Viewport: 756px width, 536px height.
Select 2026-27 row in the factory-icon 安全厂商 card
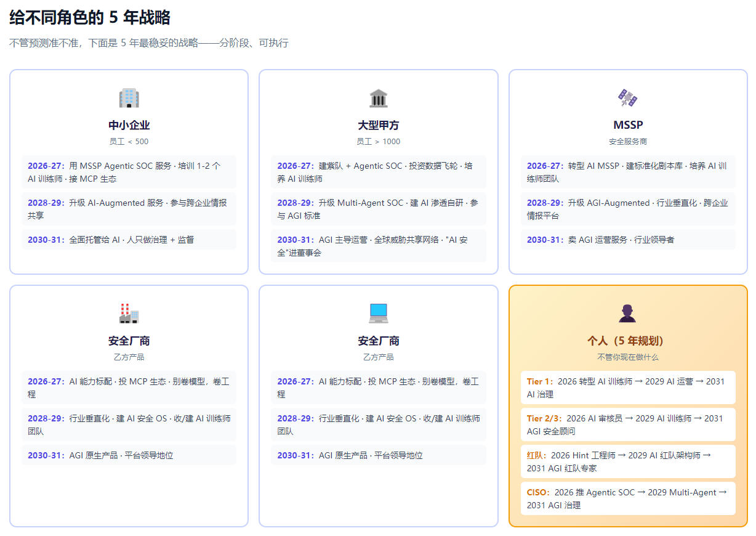pos(129,388)
